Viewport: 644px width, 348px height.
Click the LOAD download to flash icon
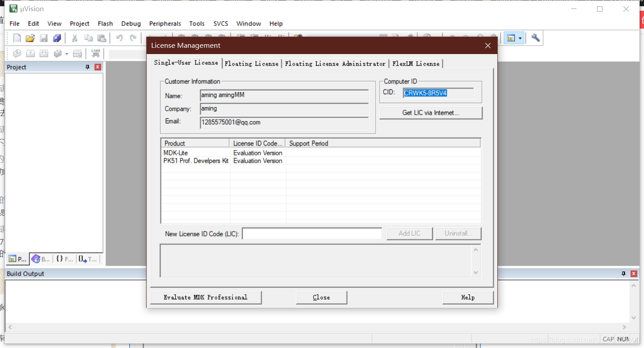[96, 54]
